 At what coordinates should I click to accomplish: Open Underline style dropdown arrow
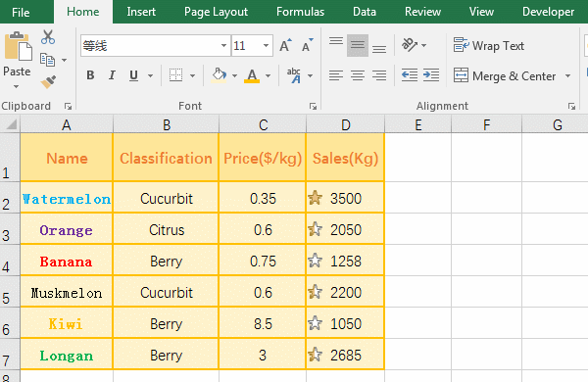tap(150, 75)
